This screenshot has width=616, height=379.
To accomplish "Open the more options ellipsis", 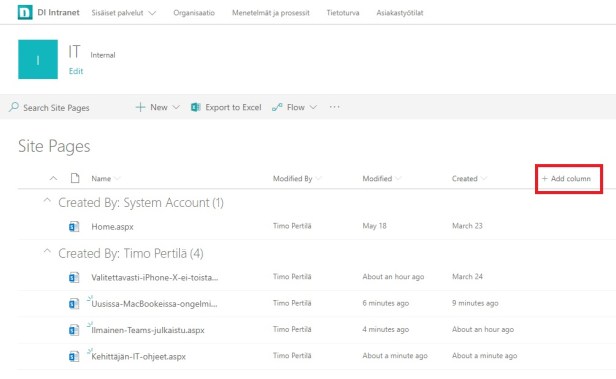I will pyautogui.click(x=334, y=107).
